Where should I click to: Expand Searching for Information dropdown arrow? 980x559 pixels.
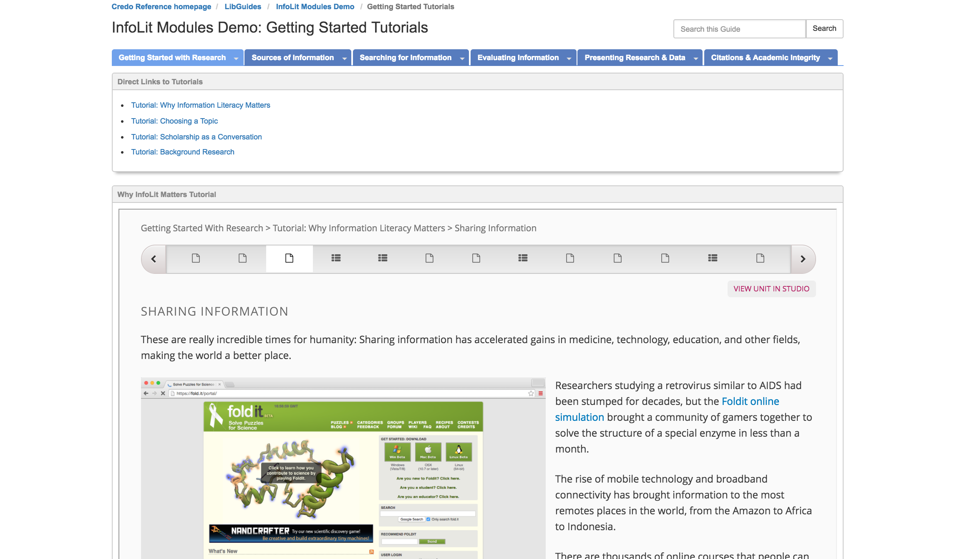tap(462, 58)
